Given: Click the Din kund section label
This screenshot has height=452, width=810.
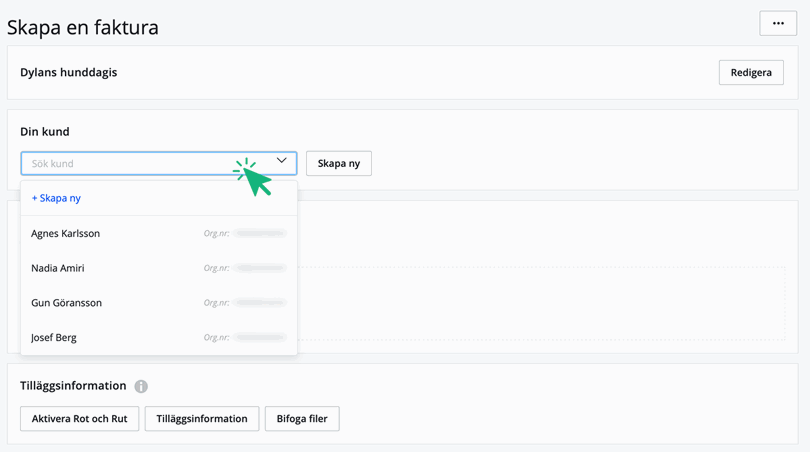Looking at the screenshot, I should (45, 131).
